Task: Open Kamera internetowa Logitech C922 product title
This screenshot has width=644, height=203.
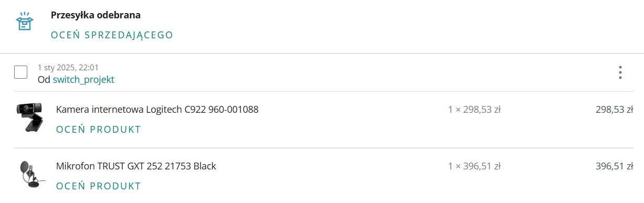Action: 157,110
